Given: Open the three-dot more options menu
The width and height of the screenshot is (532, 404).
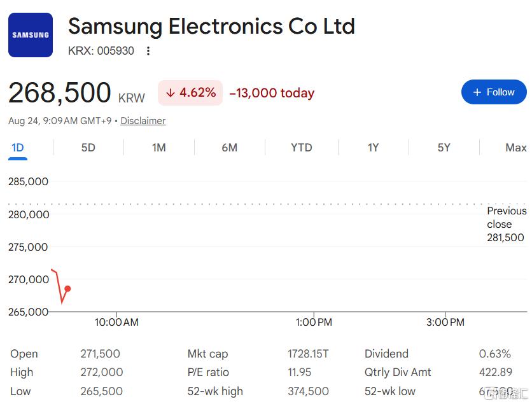Looking at the screenshot, I should [148, 51].
